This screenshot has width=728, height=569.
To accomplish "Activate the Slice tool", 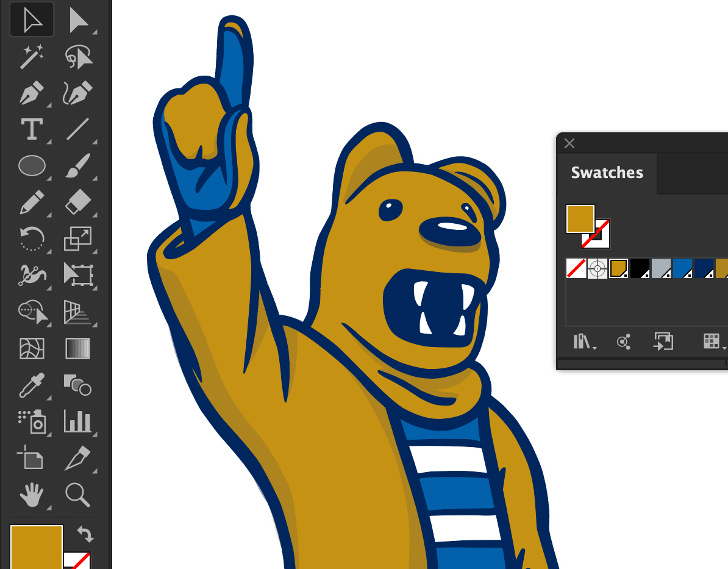I will pyautogui.click(x=78, y=457).
